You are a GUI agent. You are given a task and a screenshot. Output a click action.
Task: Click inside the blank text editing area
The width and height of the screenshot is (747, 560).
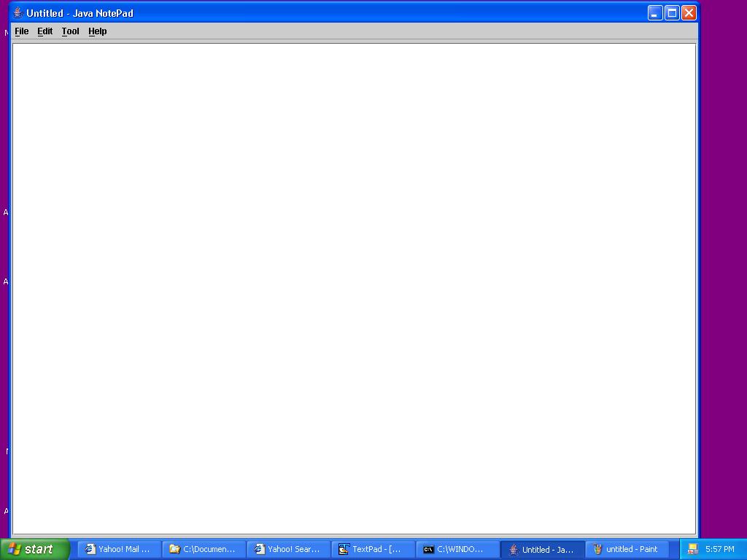point(354,289)
